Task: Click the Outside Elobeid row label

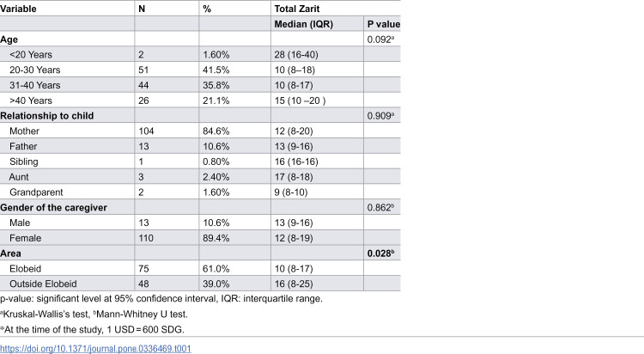Action: point(43,284)
